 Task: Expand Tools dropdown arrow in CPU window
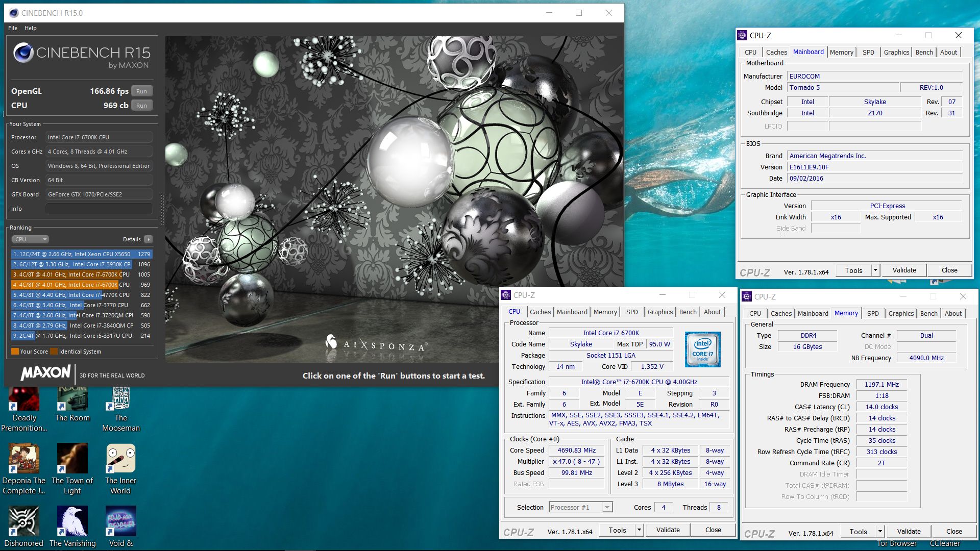(639, 530)
